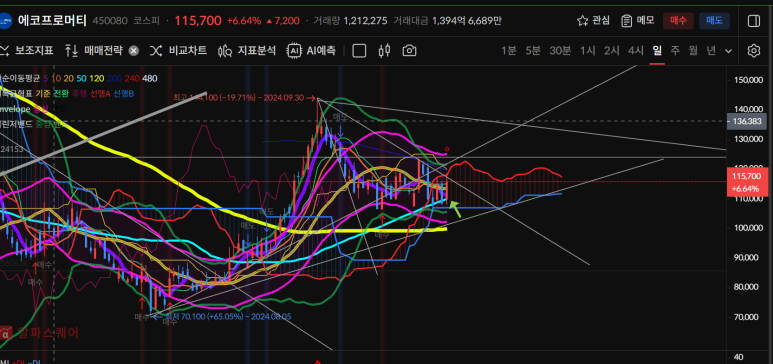
Task: Click the 후행 span legend label
Action: (80, 93)
